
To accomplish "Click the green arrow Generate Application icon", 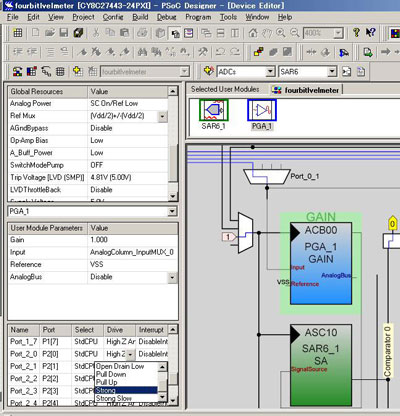I will pos(368,52).
